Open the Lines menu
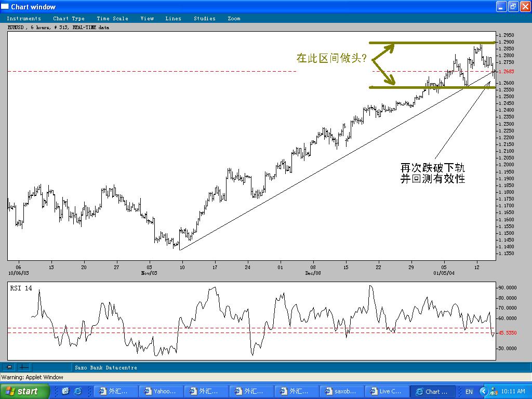This screenshot has width=532, height=399. pyautogui.click(x=173, y=18)
